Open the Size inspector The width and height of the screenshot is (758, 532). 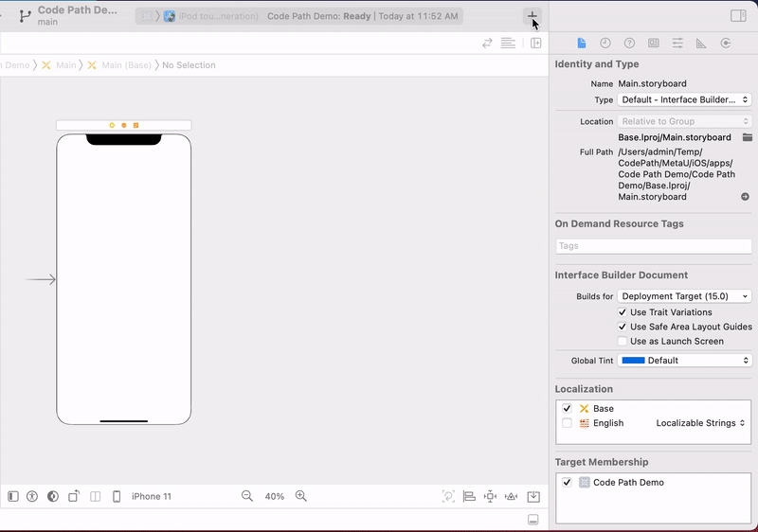click(x=701, y=44)
